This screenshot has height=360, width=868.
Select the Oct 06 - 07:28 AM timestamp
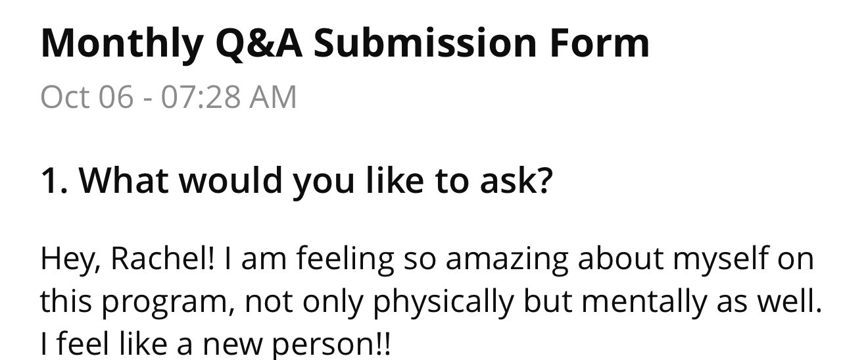pos(168,97)
